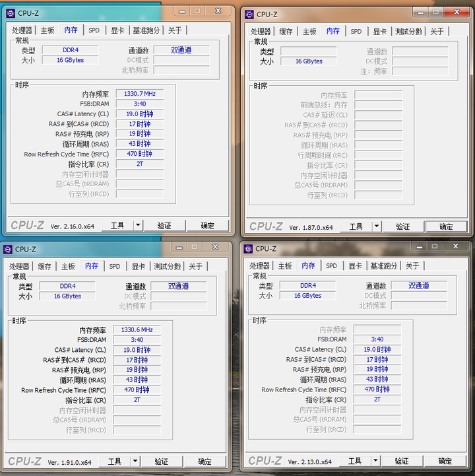
Task: Select 内存 tab in Ver. 2.16.0 window
Action: point(71,30)
